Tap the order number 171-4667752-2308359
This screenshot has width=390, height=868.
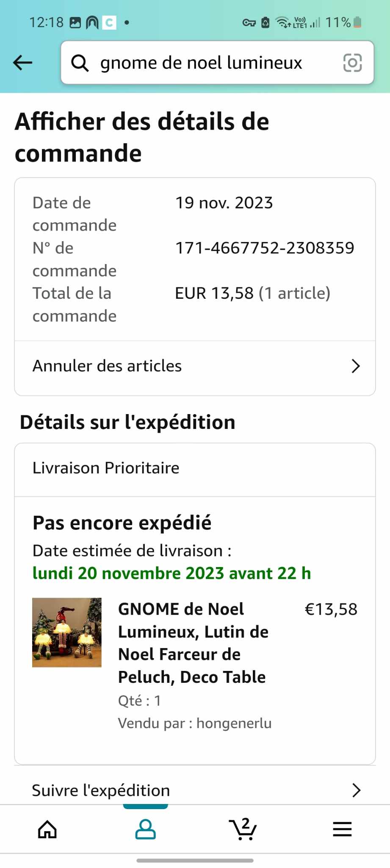pos(265,248)
